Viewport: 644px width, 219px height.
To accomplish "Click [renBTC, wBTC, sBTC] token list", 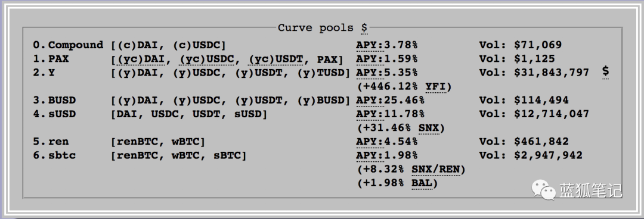I will (179, 155).
